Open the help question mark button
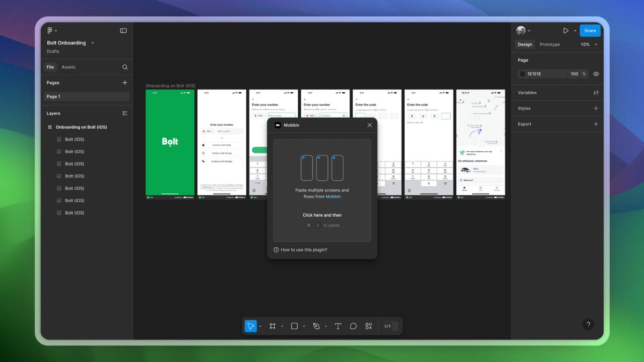The height and width of the screenshot is (362, 644). coord(588,324)
